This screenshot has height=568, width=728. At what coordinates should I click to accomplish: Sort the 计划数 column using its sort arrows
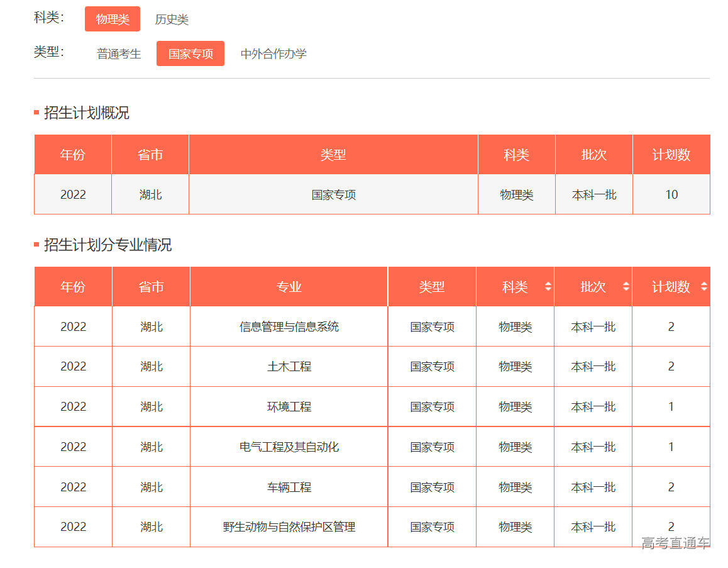pyautogui.click(x=705, y=286)
